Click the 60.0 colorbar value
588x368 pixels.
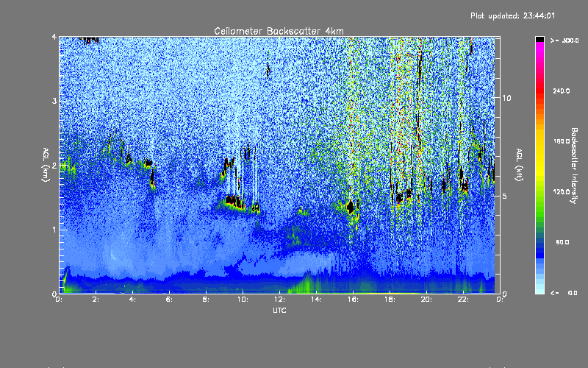coord(562,242)
